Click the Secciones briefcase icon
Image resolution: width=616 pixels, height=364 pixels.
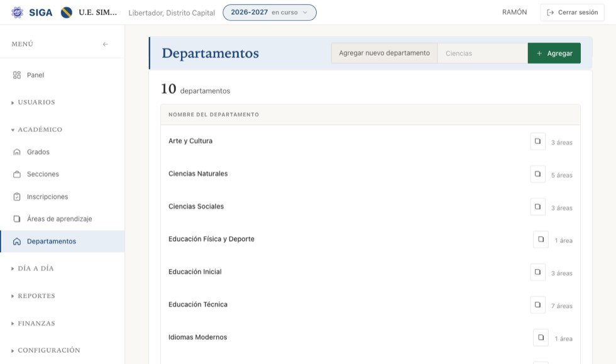point(17,174)
